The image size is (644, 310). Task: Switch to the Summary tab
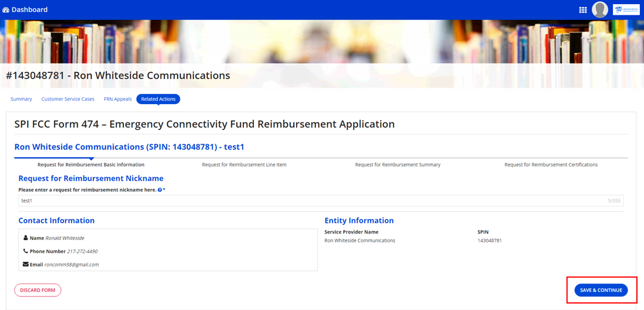point(21,99)
